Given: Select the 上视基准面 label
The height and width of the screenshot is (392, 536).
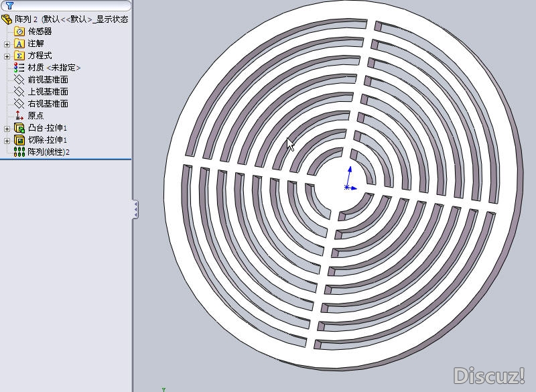Looking at the screenshot, I should [x=48, y=92].
